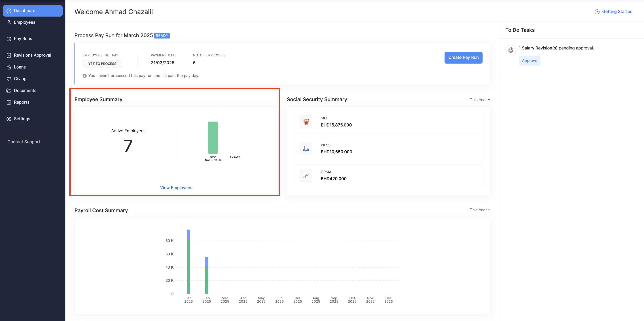The height and width of the screenshot is (321, 644).
Task: Click the GRSIA logo icon
Action: (x=306, y=176)
